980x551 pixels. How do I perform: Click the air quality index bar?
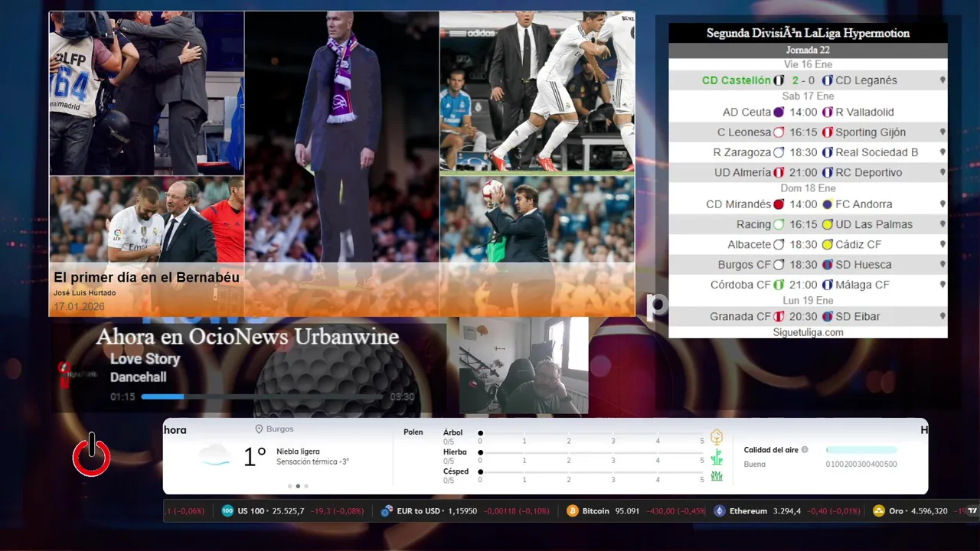point(861,450)
